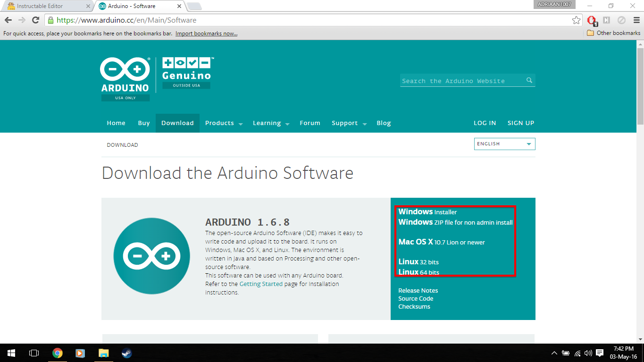Image resolution: width=644 pixels, height=362 pixels.
Task: Close the Instructable Editor tab
Action: [88, 6]
